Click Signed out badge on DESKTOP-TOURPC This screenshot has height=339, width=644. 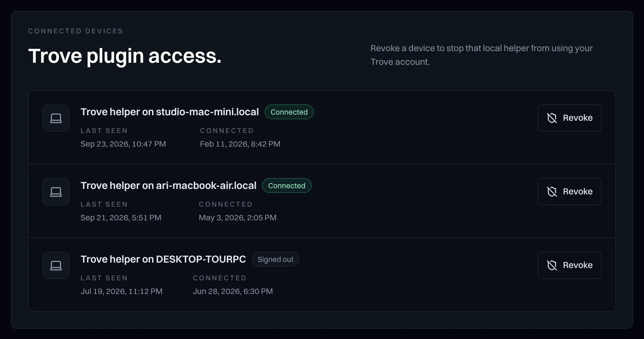[x=275, y=259]
